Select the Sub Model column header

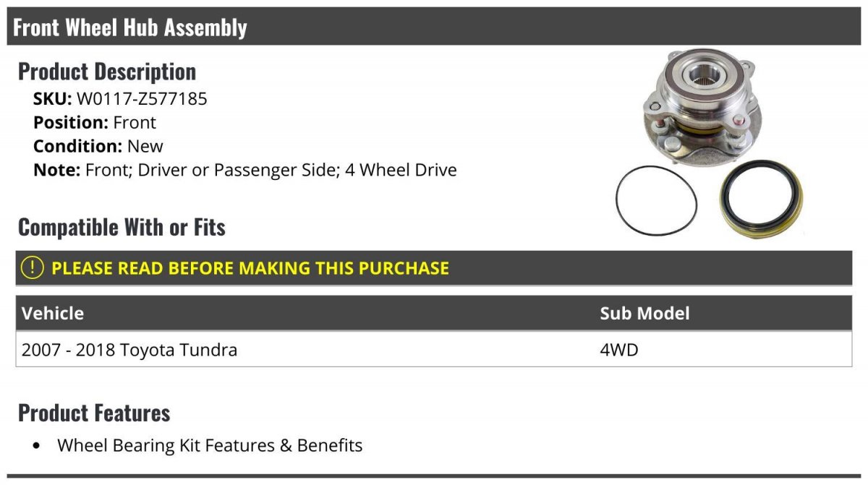(644, 313)
